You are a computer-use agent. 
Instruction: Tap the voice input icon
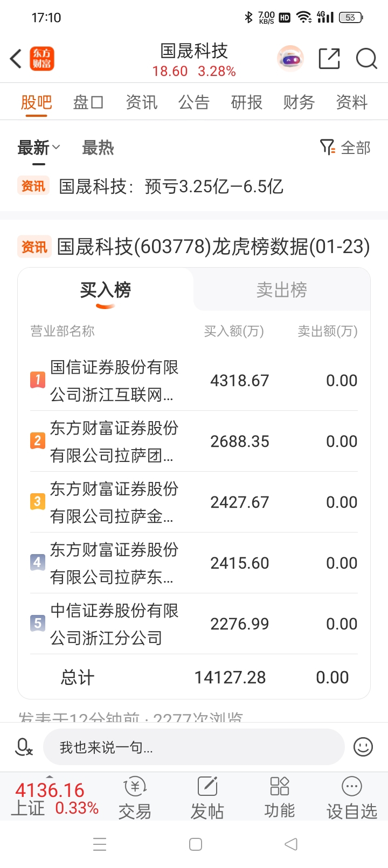[x=24, y=747]
